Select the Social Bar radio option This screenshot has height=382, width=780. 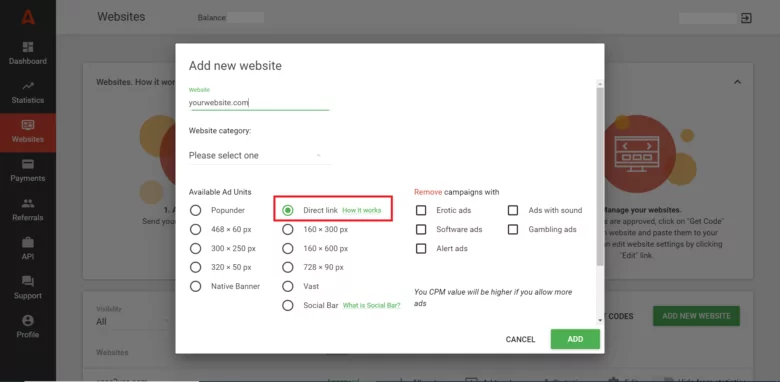(x=288, y=305)
